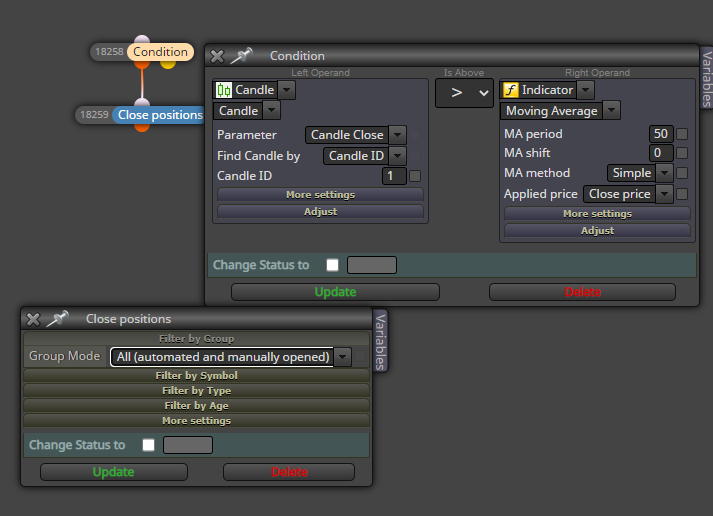713x516 pixels.
Task: Open the Moving Average indicator dropdown
Action: coord(612,110)
